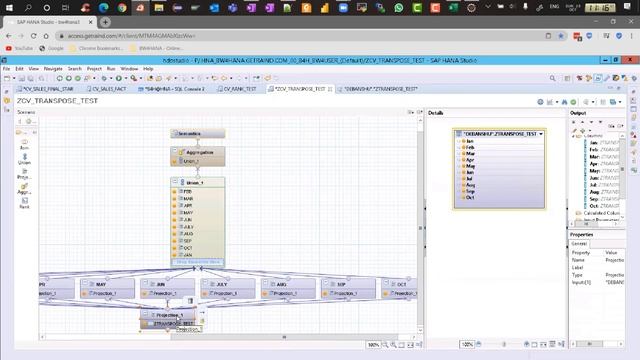Toggle output bullet for Aug column in Details
640x360 pixels.
pyautogui.click(x=463, y=185)
